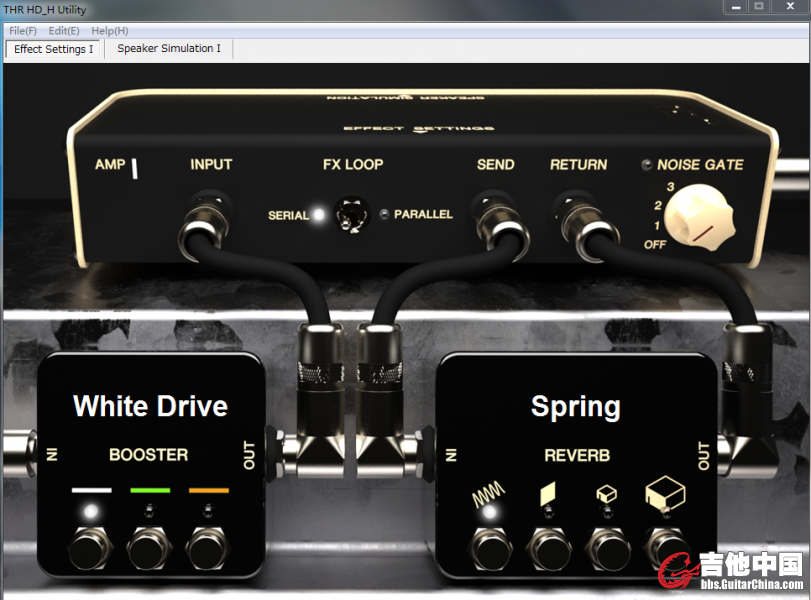Click the FX LOOP label
This screenshot has width=811, height=600.
coord(353,164)
